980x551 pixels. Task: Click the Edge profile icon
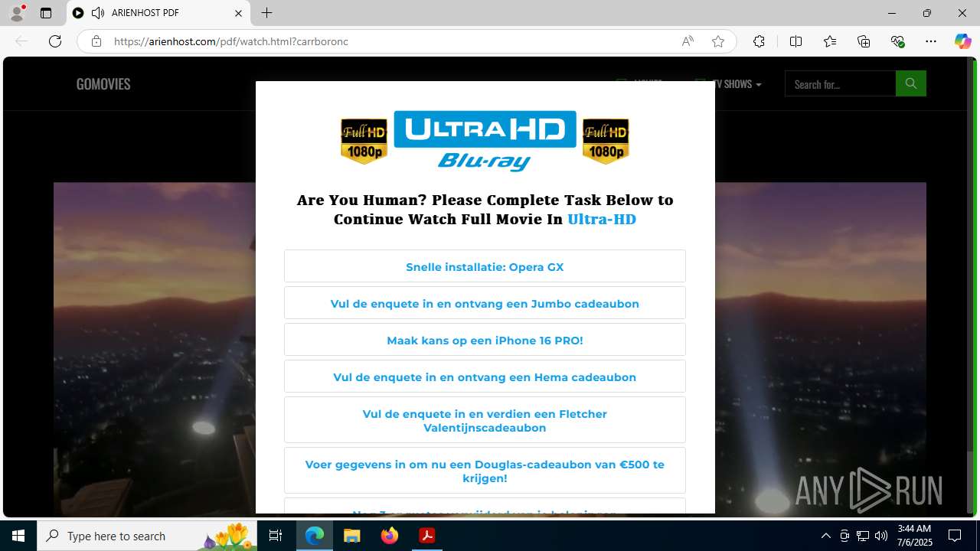click(17, 13)
